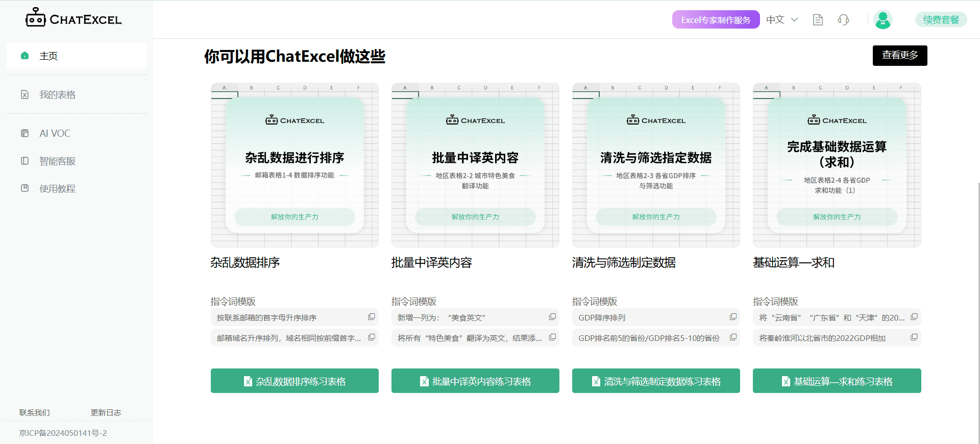The image size is (980, 444).
Task: Go to 主页 in the sidebar
Action: click(77, 56)
